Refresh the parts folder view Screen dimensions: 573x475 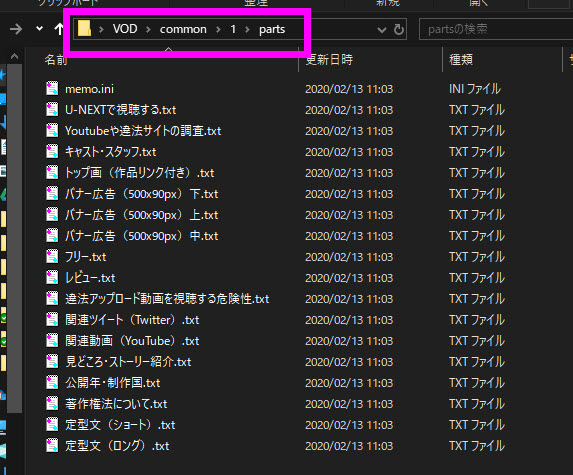[399, 29]
